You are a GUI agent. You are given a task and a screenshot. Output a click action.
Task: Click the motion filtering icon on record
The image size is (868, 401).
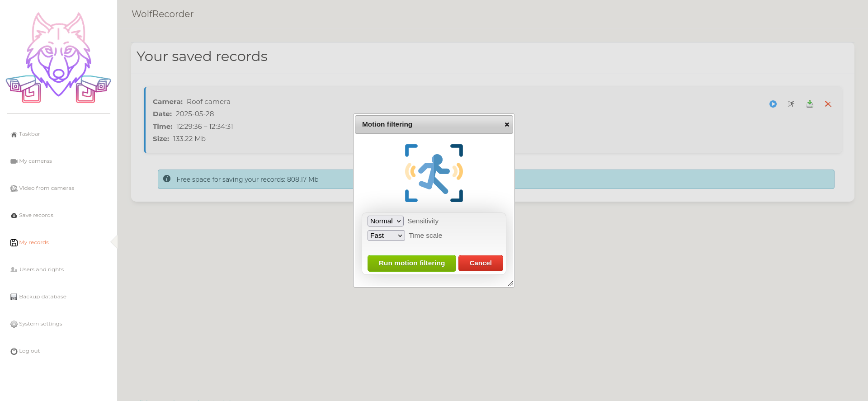coord(791,104)
